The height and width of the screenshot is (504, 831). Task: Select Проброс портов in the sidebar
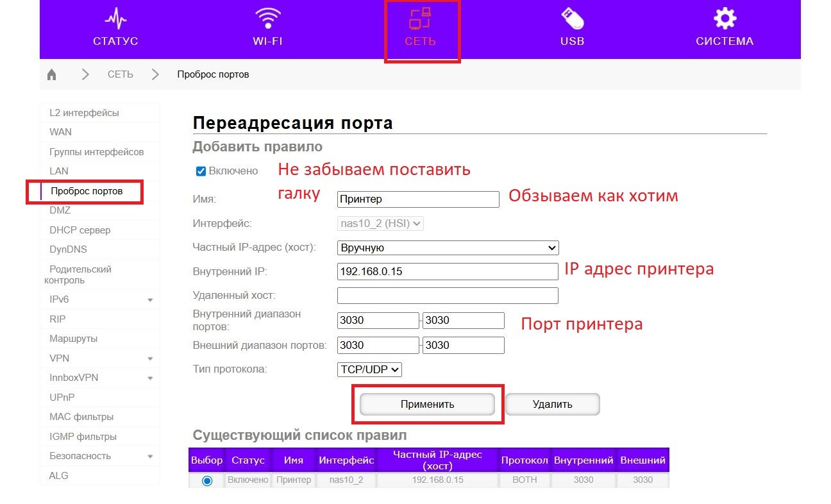tap(87, 191)
